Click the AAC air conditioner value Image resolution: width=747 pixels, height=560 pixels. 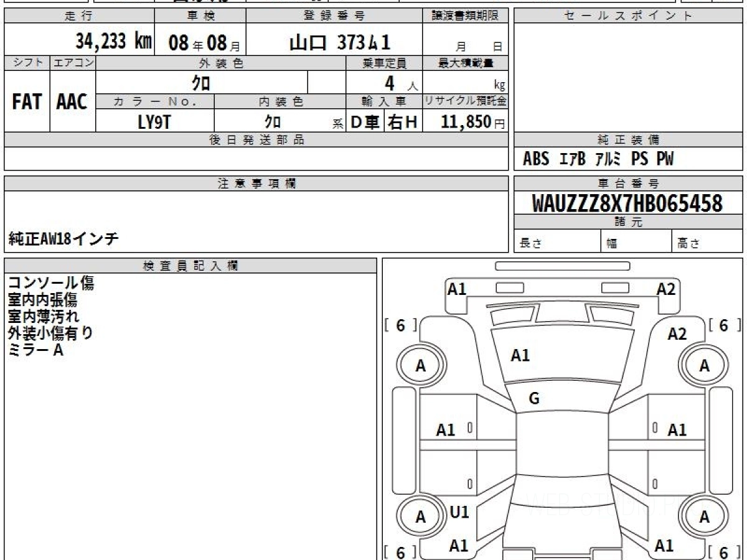click(x=72, y=101)
